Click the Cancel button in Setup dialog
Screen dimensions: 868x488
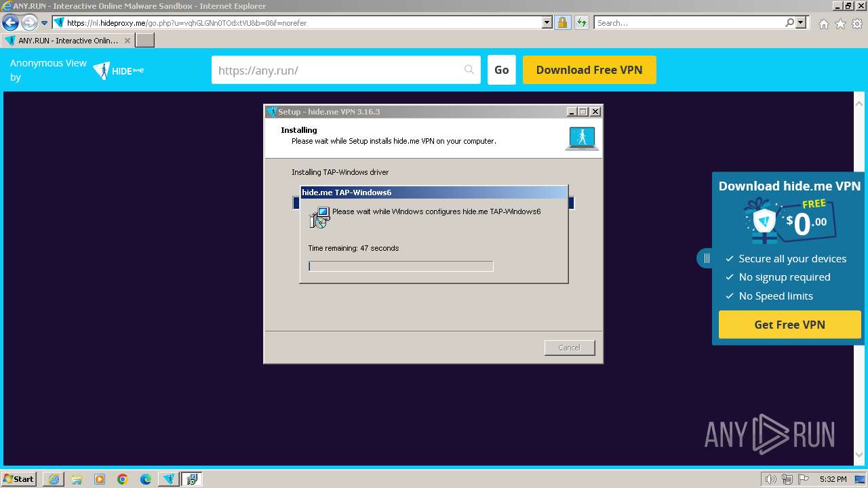pos(570,348)
